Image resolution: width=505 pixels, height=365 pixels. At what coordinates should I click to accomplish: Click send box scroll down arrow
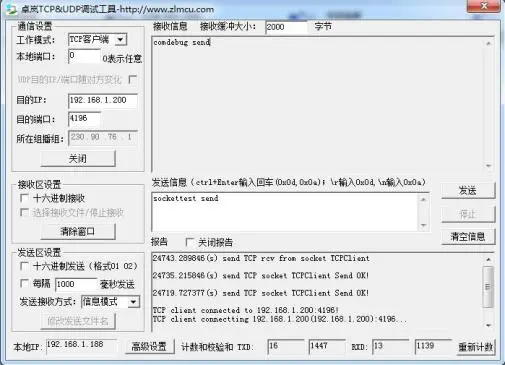coord(423,225)
